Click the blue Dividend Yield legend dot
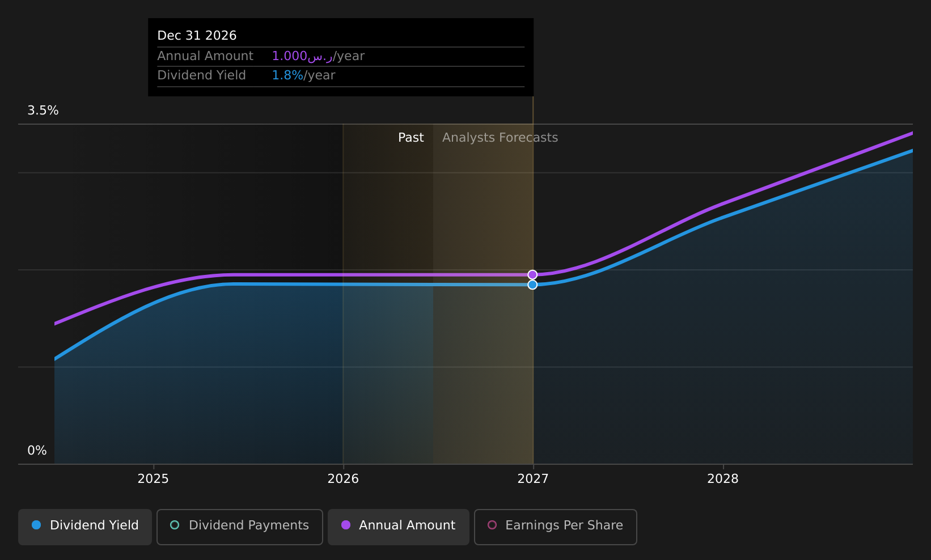 [x=36, y=525]
